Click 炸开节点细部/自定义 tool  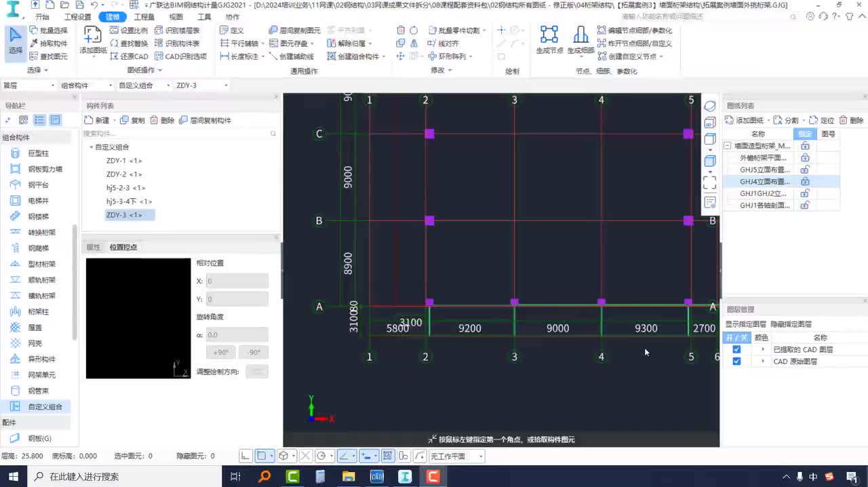[x=635, y=43]
